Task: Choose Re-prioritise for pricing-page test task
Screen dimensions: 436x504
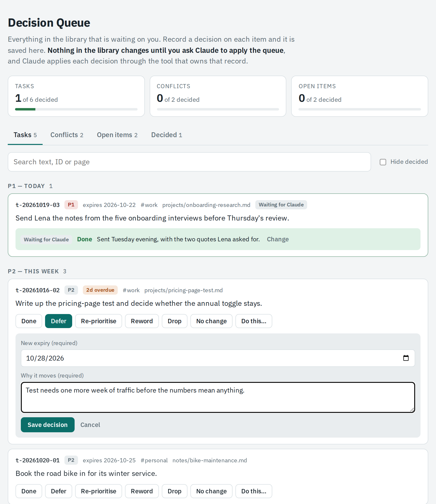Action: [99, 321]
